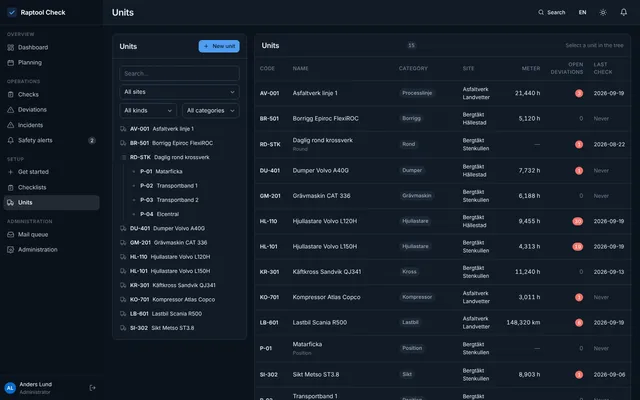Click the deviation badge in DU-401 row
Image resolution: width=640 pixels, height=400 pixels.
[x=579, y=171]
